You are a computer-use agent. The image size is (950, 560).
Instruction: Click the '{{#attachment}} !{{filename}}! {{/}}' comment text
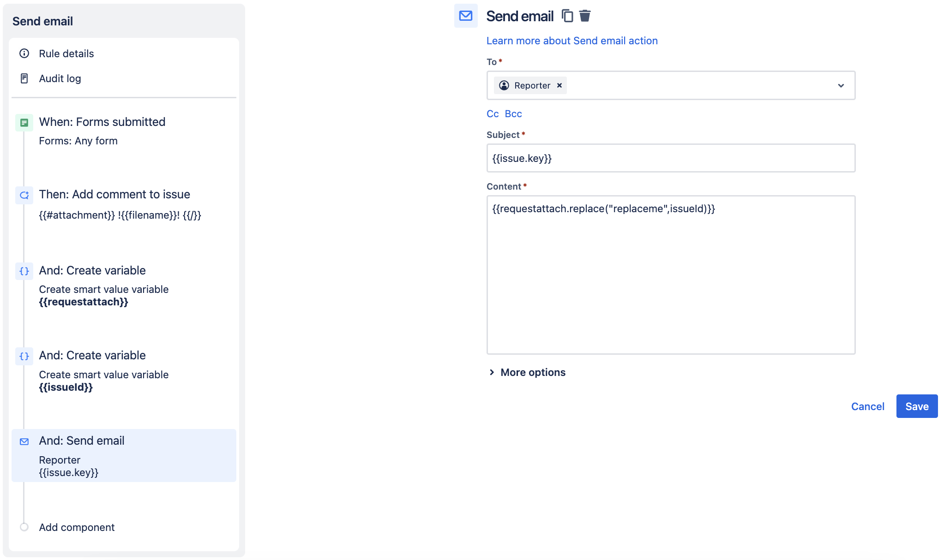point(120,215)
